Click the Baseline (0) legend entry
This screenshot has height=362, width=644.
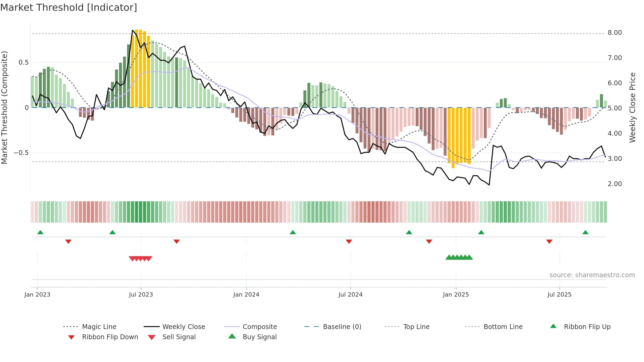333,327
